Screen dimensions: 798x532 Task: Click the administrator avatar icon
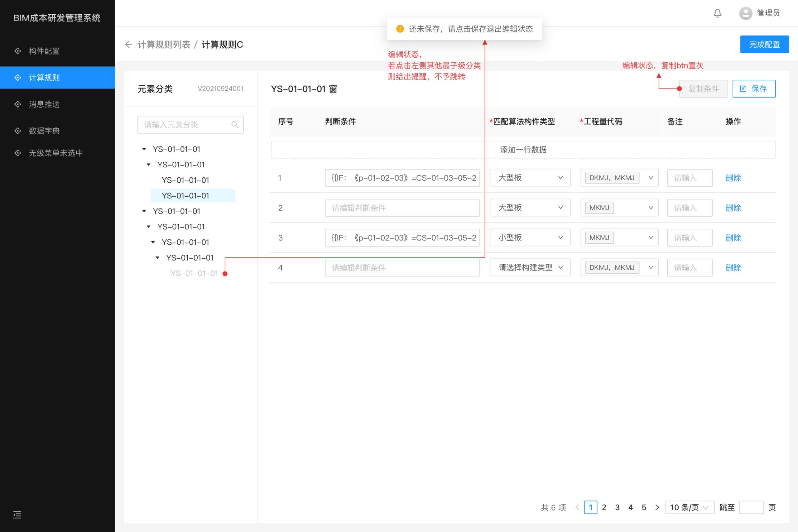pyautogui.click(x=745, y=13)
